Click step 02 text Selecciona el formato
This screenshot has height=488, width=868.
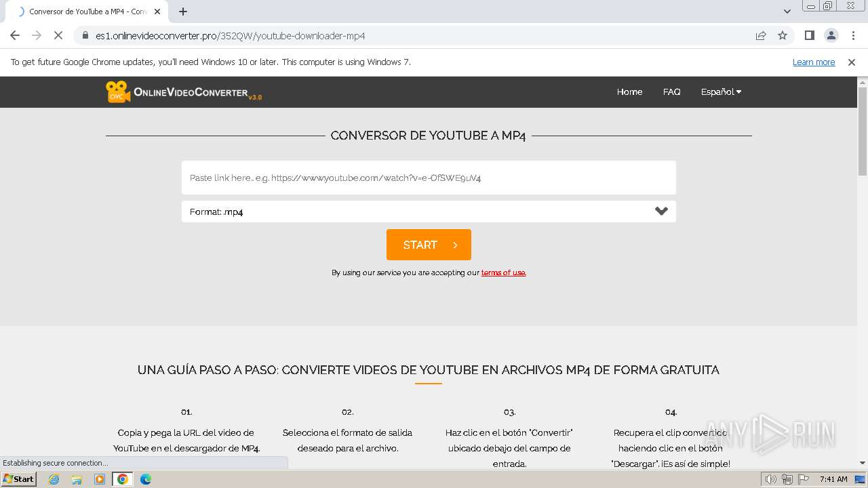point(347,440)
